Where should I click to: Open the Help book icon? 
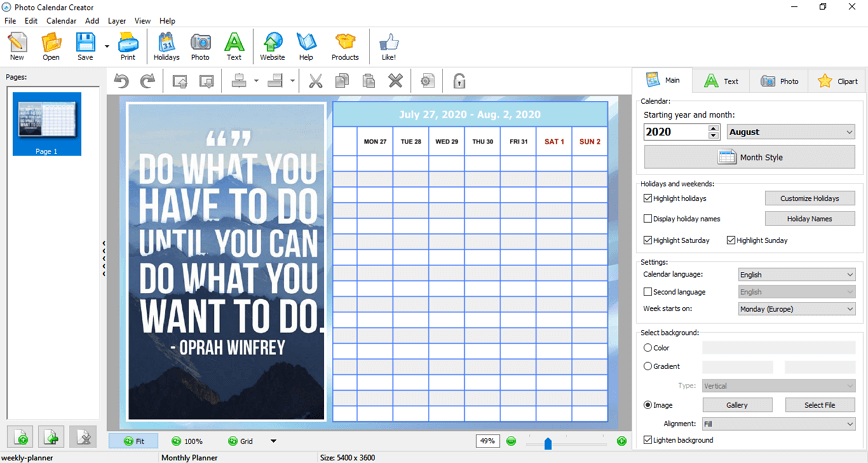306,47
